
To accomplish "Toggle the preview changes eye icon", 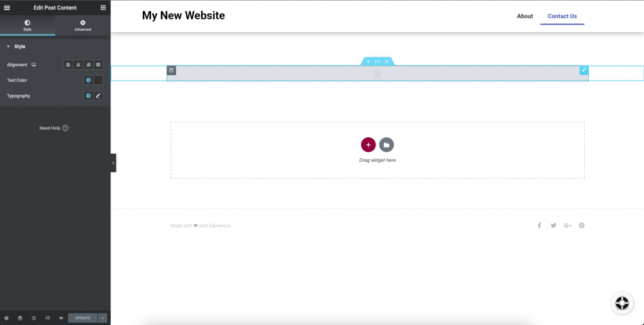I will coord(61,318).
